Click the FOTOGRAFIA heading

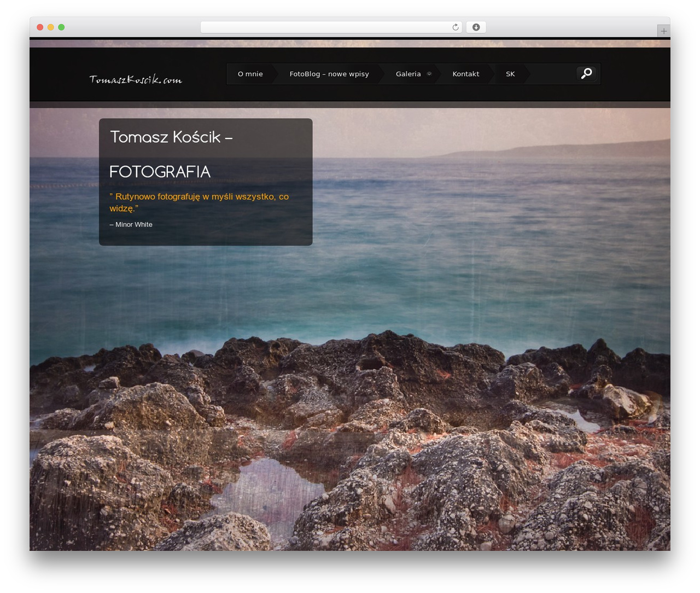[160, 172]
